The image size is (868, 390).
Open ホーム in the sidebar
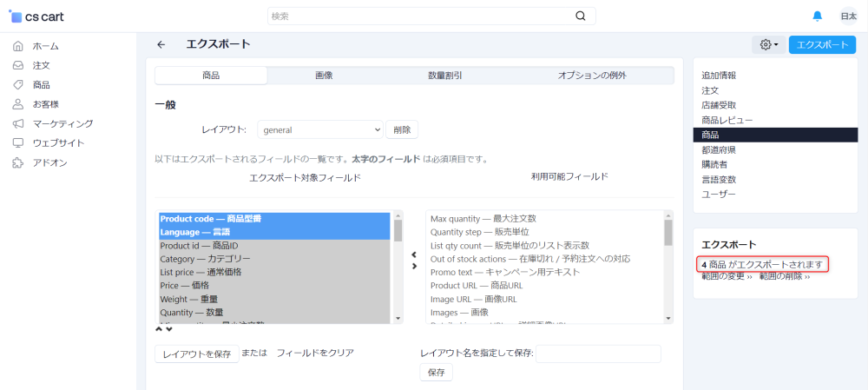click(x=45, y=46)
